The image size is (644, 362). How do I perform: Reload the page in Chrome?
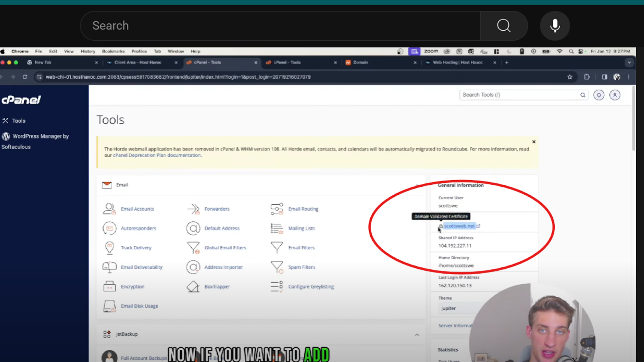click(x=25, y=77)
